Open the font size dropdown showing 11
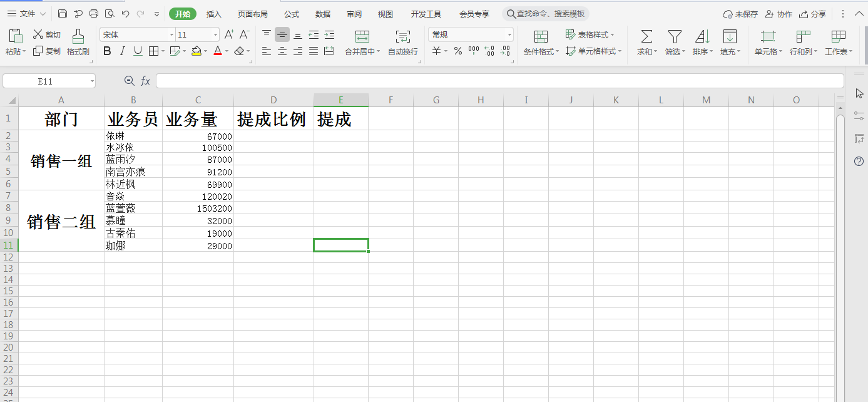The image size is (868, 402). click(216, 35)
